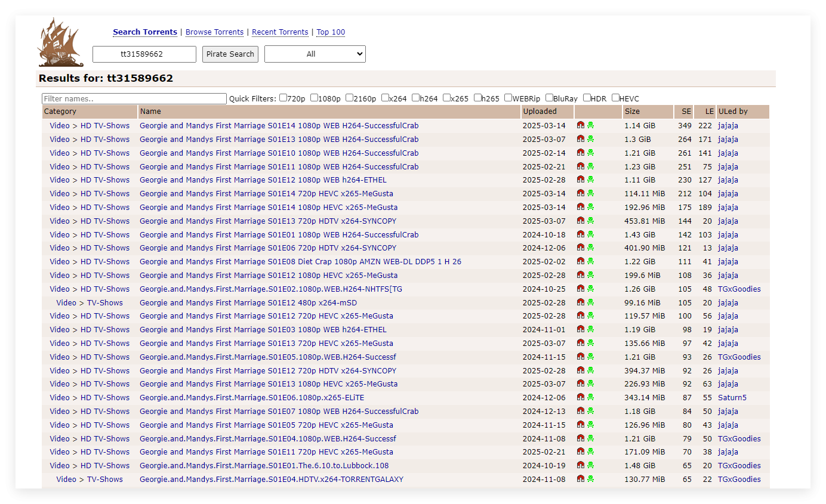The height and width of the screenshot is (504, 826).
Task: Click the Pirate Search button
Action: 230,54
